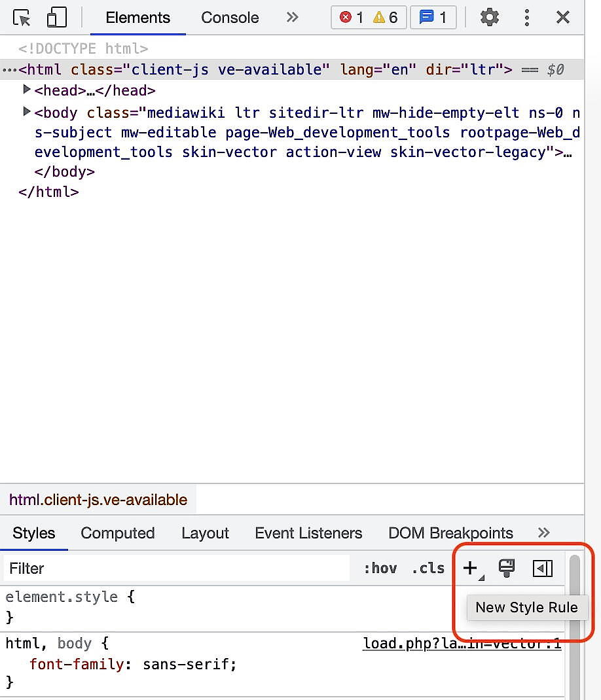Toggle the device toolbar
The image size is (601, 700).
57,18
